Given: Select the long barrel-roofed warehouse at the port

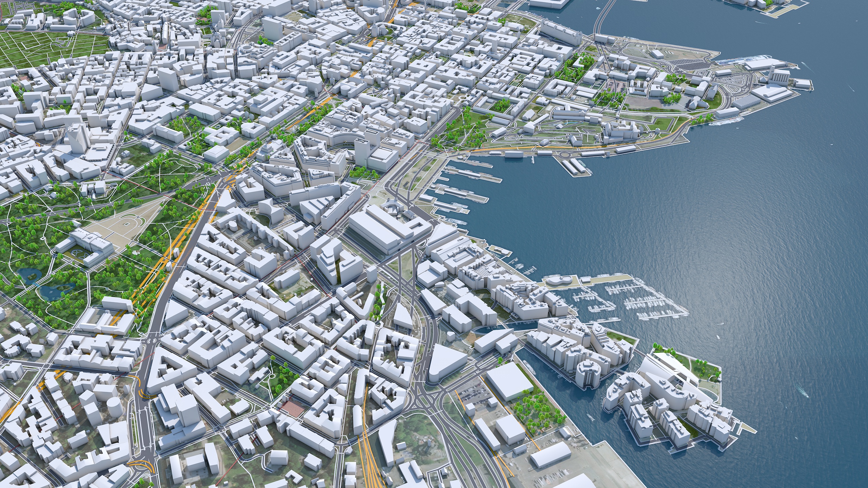Looking at the screenshot, I should 551,455.
